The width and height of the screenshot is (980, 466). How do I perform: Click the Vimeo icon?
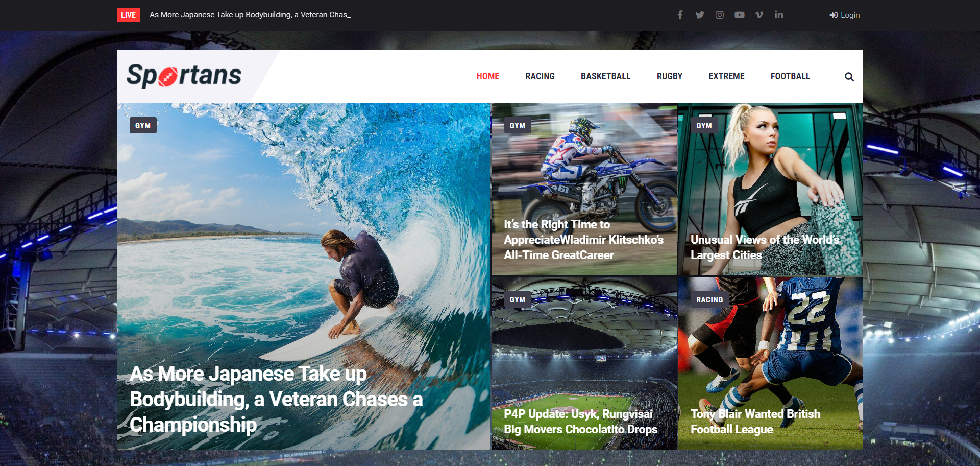(x=759, y=15)
